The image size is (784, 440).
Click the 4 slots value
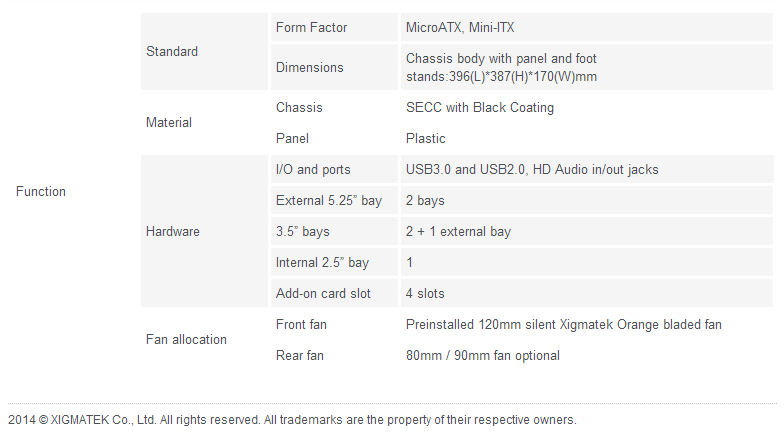point(425,293)
